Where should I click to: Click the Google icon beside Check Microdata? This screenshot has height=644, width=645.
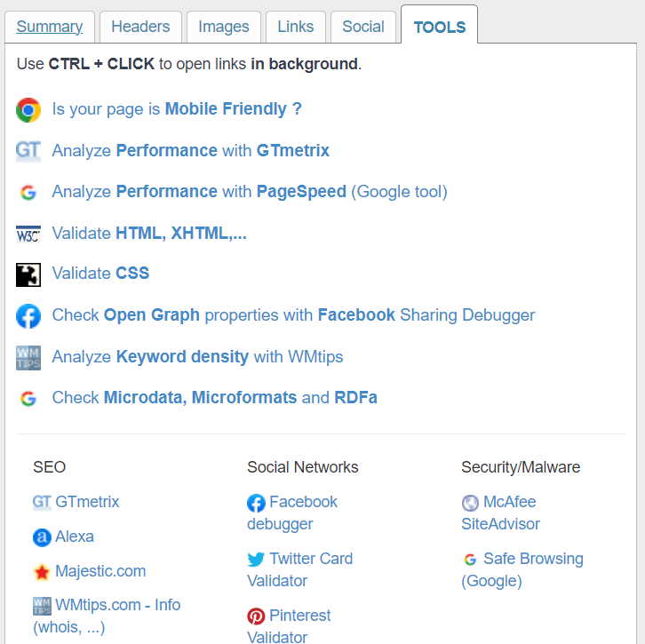tap(28, 398)
